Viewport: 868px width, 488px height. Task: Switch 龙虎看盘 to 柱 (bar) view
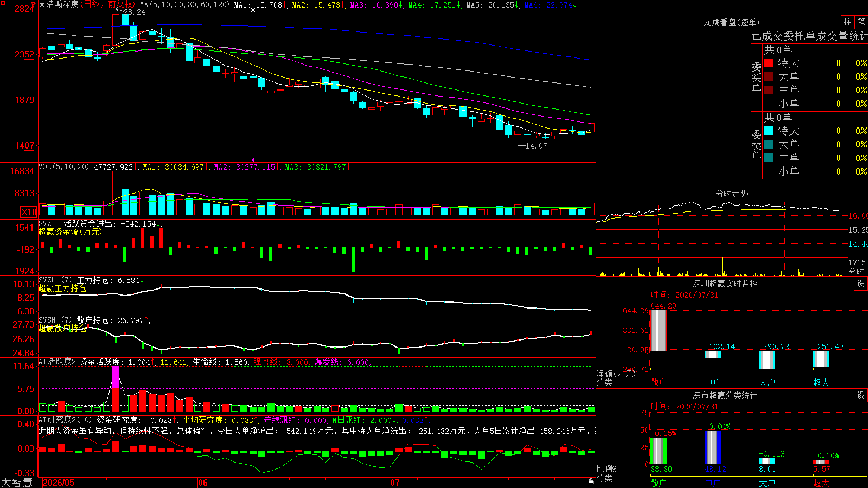click(847, 22)
